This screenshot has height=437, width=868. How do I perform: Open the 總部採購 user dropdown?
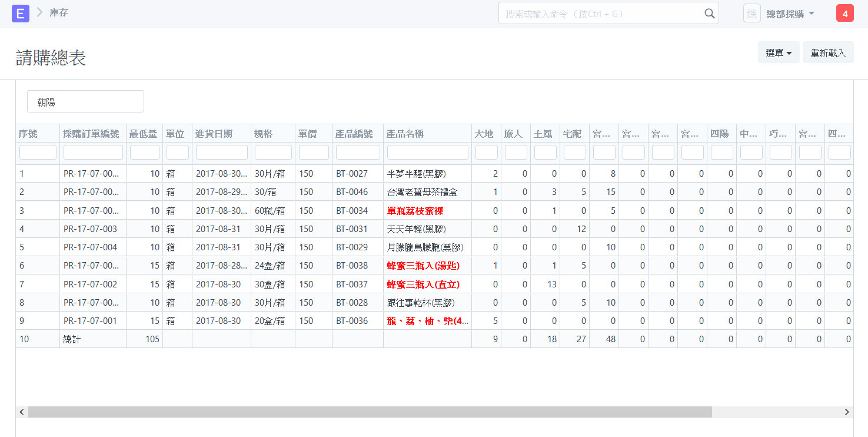pyautogui.click(x=790, y=14)
